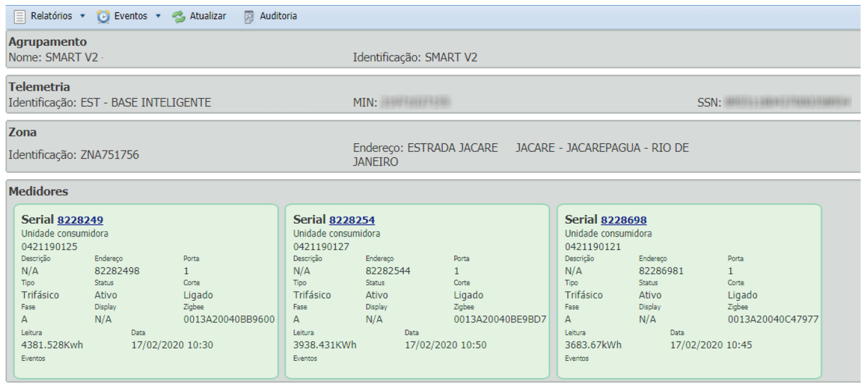
Task: Click consumer unit number 0421190125
Action: pos(49,246)
